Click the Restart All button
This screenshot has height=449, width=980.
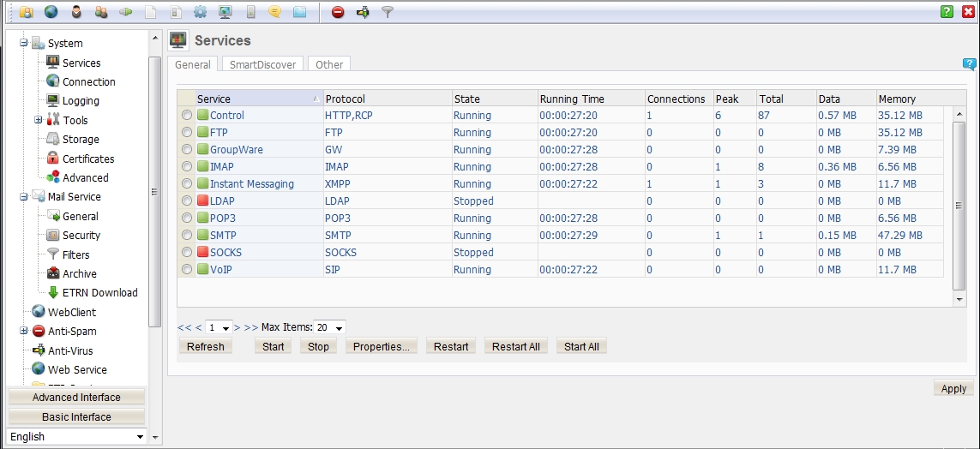point(515,347)
